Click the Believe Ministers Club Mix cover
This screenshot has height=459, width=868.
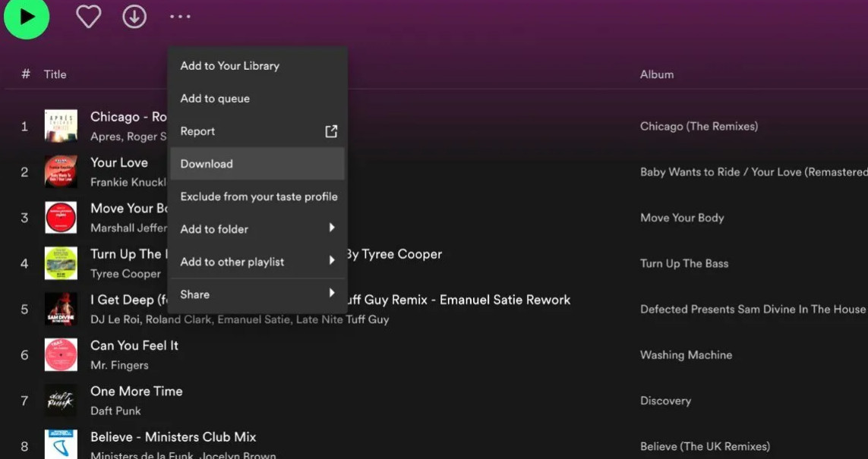click(61, 445)
